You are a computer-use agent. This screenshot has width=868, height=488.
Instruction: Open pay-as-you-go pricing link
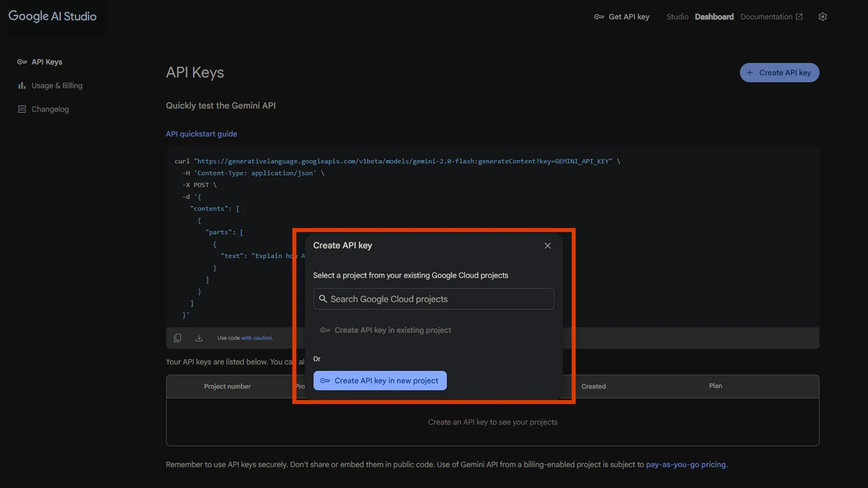point(686,465)
